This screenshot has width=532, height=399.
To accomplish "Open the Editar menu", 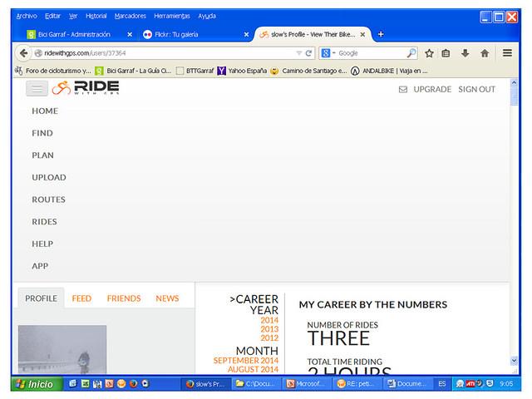I will (52, 16).
